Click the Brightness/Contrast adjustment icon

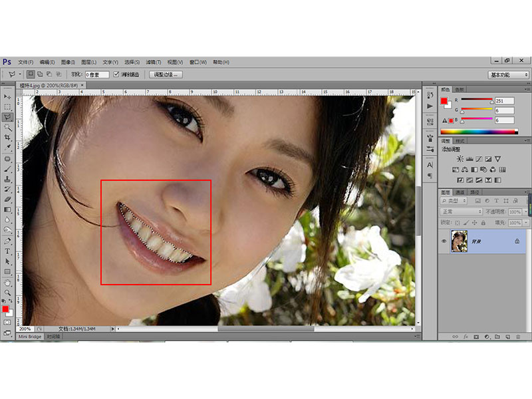[x=460, y=159]
